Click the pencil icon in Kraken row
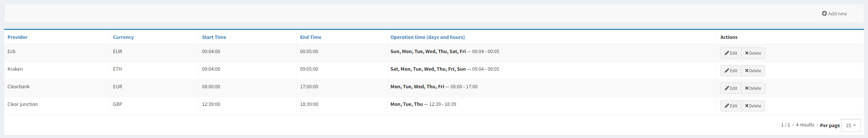 tap(727, 71)
